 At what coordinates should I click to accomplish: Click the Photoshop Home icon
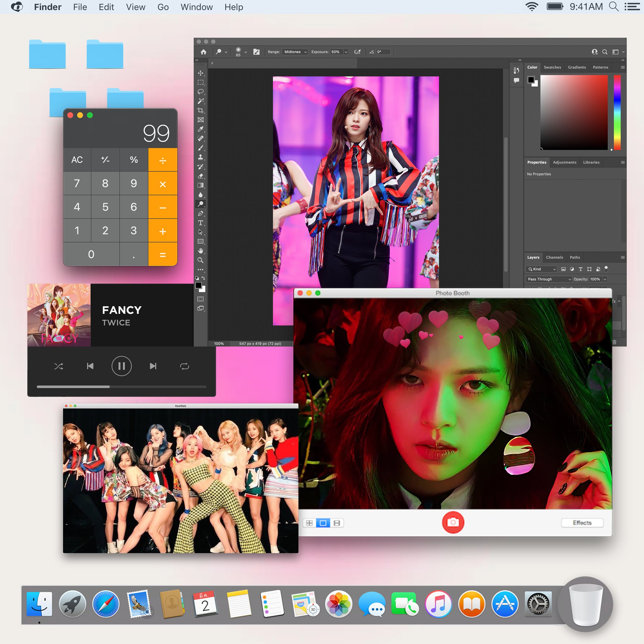(x=203, y=52)
